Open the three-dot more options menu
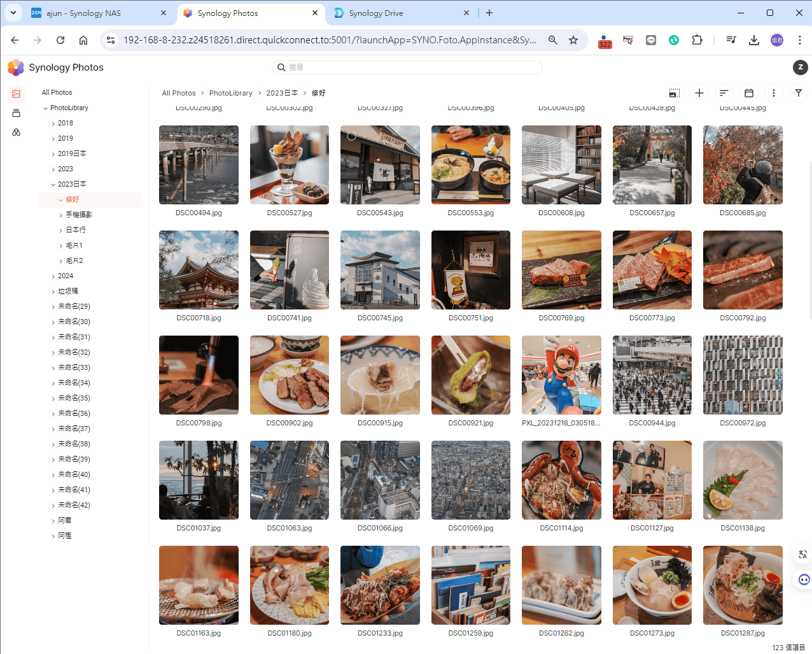Image resolution: width=812 pixels, height=654 pixels. [x=774, y=93]
